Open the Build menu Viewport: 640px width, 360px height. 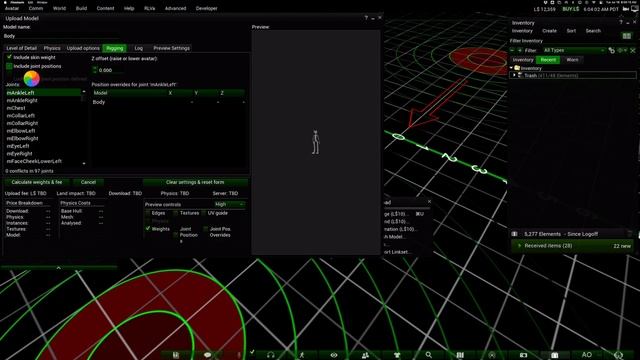click(x=81, y=8)
